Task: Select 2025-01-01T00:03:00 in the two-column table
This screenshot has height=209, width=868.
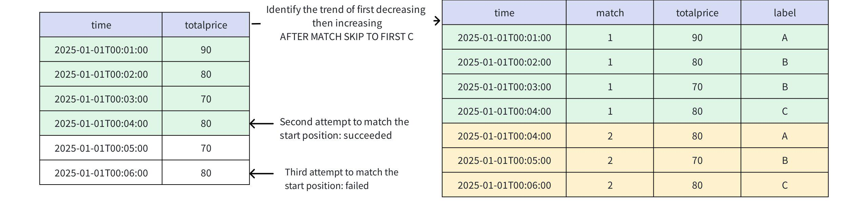Action: 101,99
